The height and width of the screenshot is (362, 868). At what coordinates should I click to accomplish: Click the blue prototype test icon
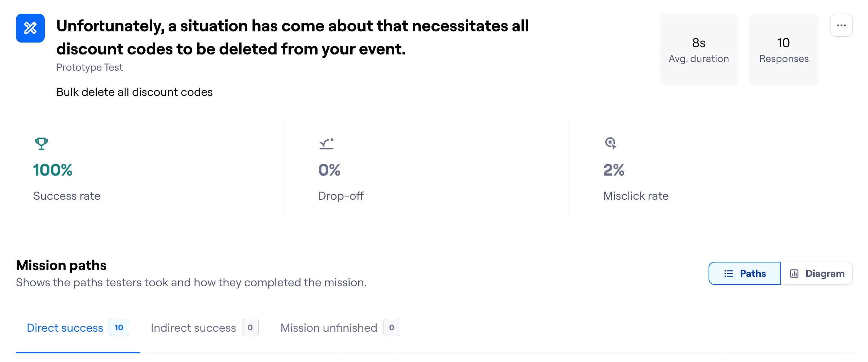30,28
